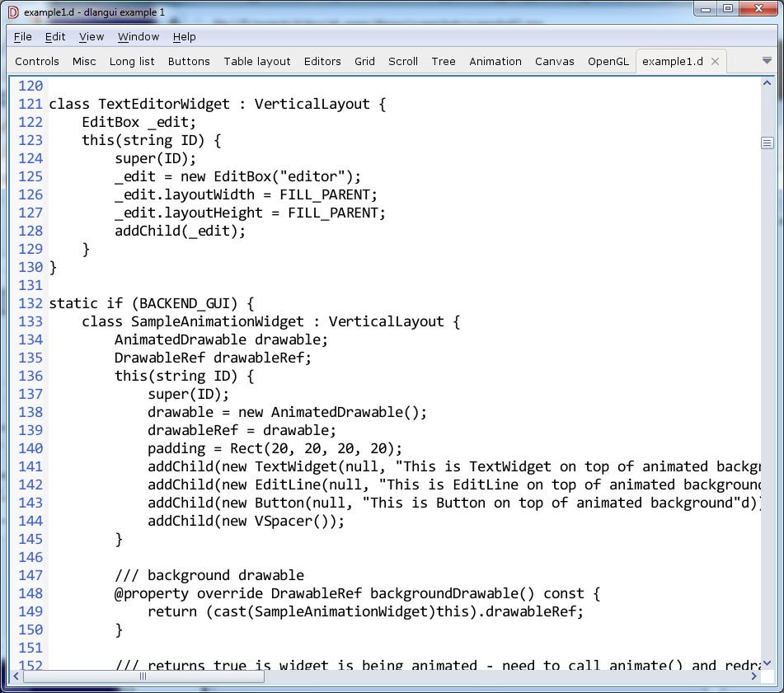Close the example1.d tab
The image size is (784, 693).
(715, 62)
